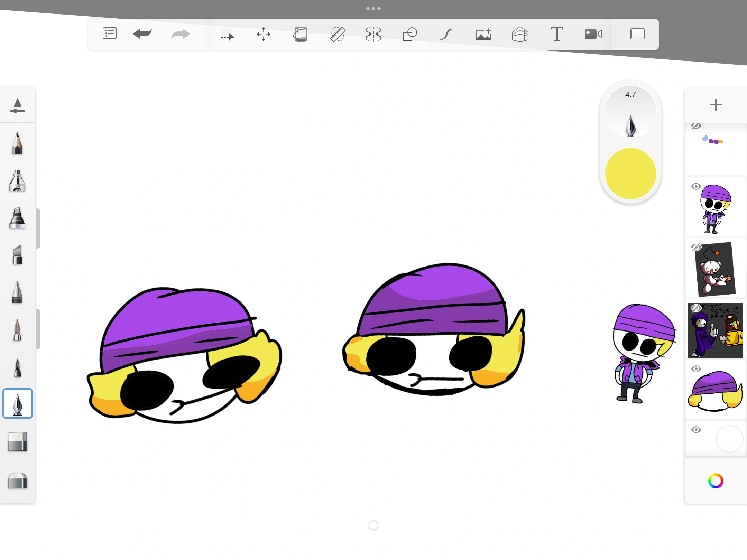Tap the yellow active color puck
The height and width of the screenshot is (560, 747).
point(630,174)
